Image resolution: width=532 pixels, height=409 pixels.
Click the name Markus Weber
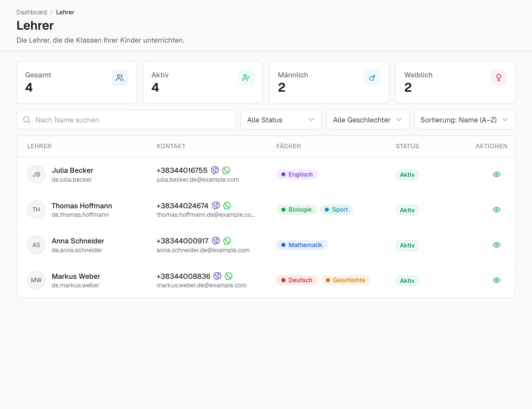pos(76,276)
